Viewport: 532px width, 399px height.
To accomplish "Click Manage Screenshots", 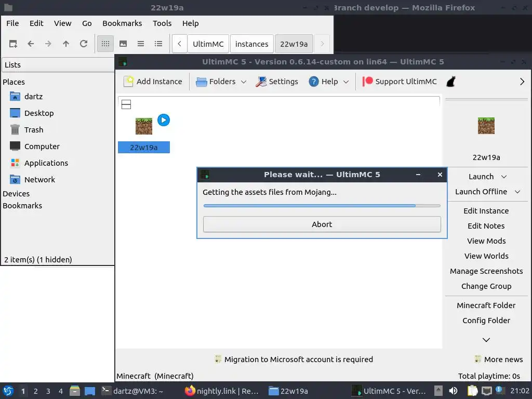I will [x=486, y=271].
